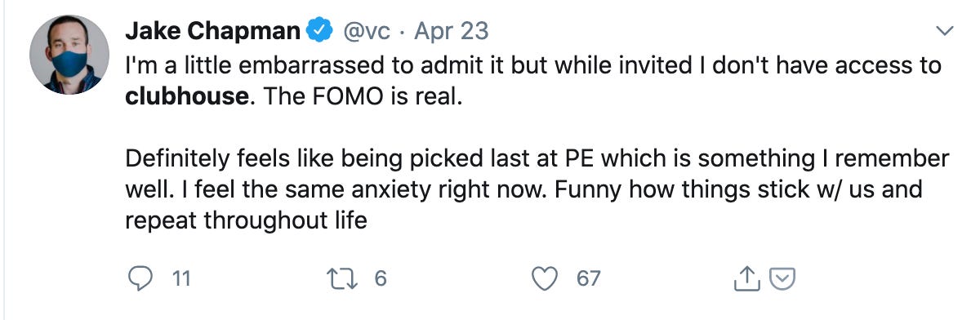Image resolution: width=980 pixels, height=320 pixels.
Task: Click the bold word clubhouse
Action: [x=186, y=96]
